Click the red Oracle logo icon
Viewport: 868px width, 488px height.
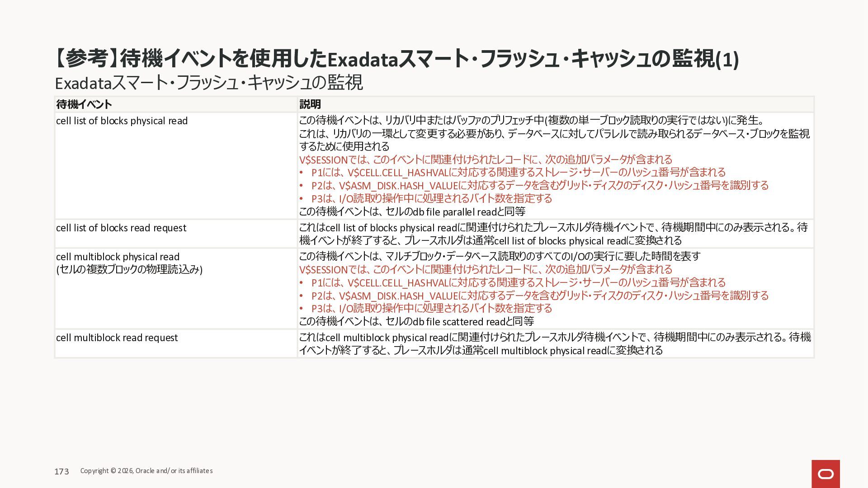pyautogui.click(x=826, y=474)
